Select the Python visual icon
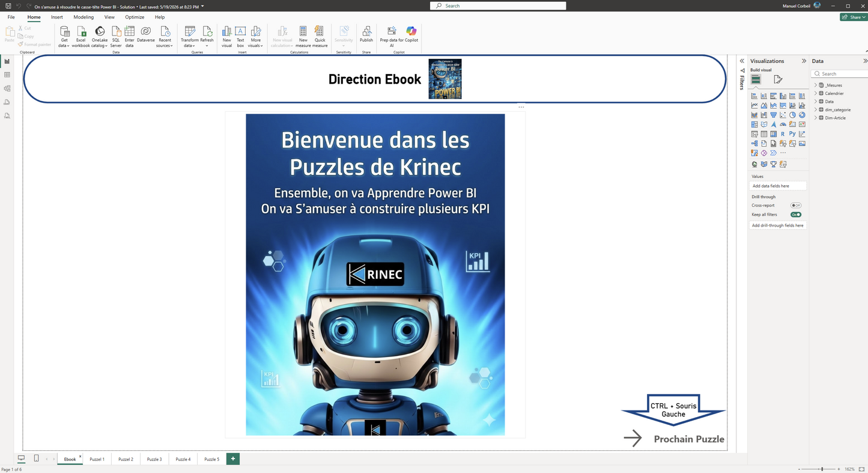 [792, 134]
